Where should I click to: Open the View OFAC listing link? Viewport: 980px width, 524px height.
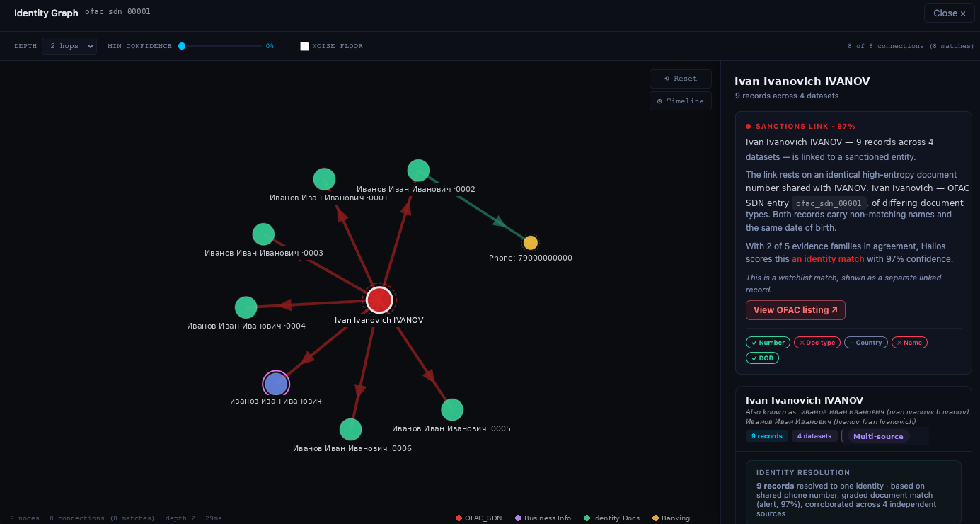click(795, 310)
